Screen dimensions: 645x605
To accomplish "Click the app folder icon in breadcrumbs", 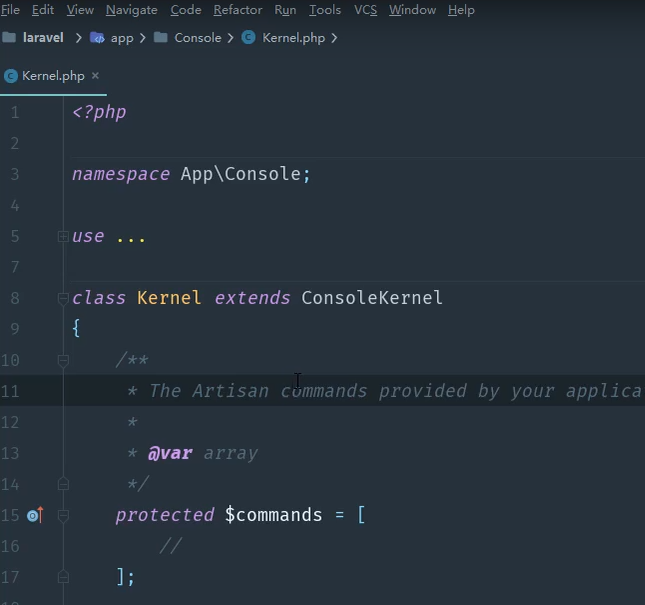I will 98,38.
